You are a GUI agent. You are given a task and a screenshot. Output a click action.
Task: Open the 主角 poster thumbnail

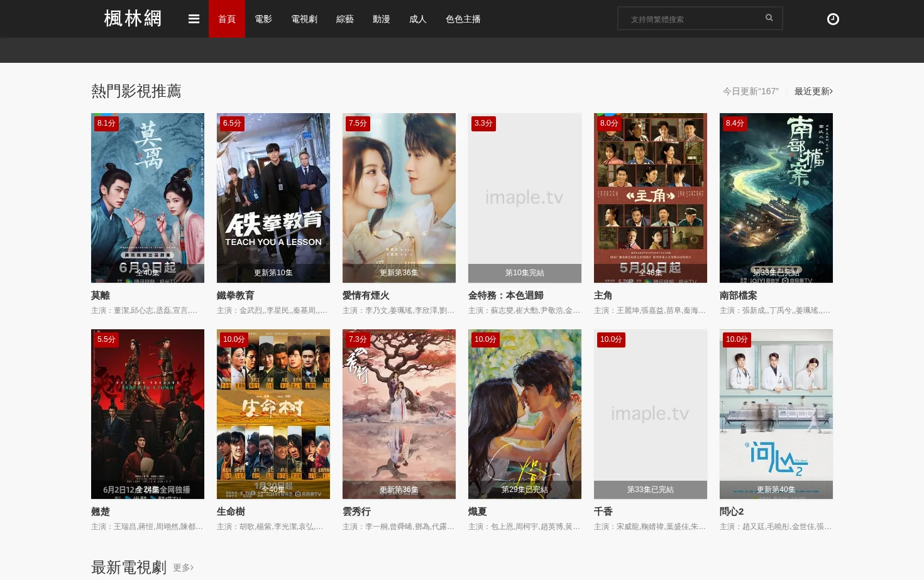click(x=651, y=198)
